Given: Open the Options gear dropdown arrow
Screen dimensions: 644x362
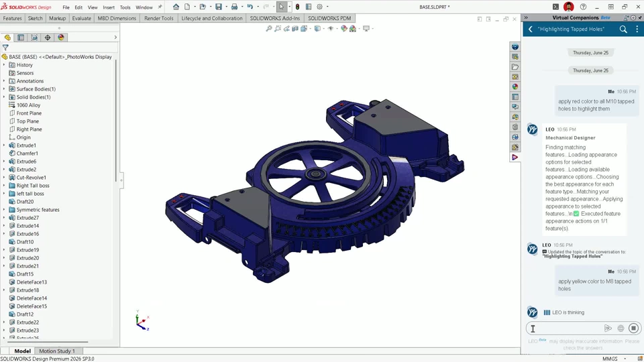Looking at the screenshot, I should tap(327, 7).
